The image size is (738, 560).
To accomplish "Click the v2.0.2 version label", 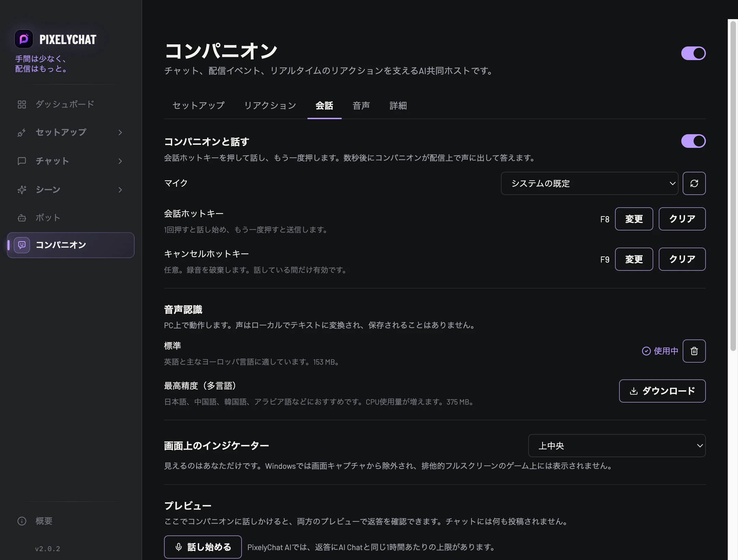I will coord(47,549).
